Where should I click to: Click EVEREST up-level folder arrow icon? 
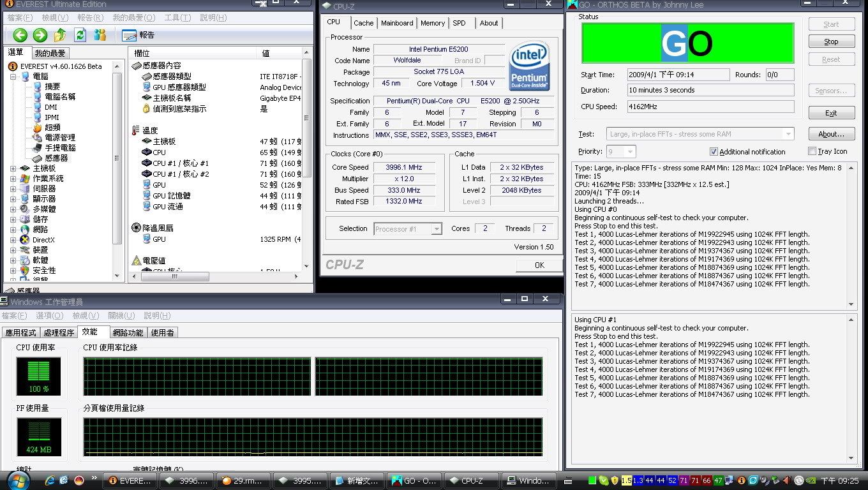(61, 35)
